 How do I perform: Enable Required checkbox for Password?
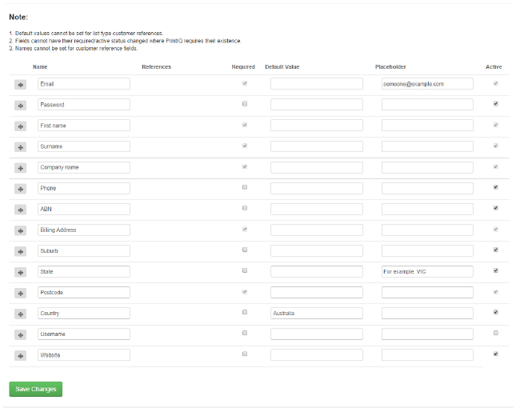coord(245,104)
